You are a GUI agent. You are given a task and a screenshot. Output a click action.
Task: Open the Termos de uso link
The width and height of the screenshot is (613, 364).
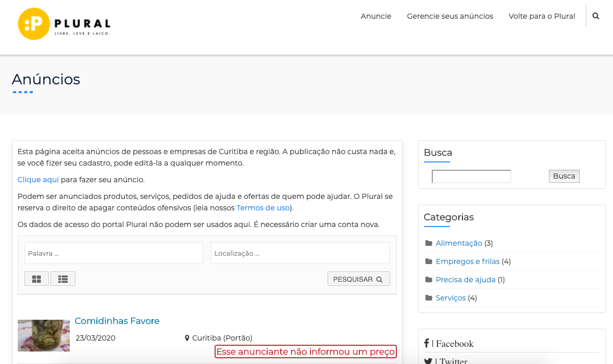[263, 208]
